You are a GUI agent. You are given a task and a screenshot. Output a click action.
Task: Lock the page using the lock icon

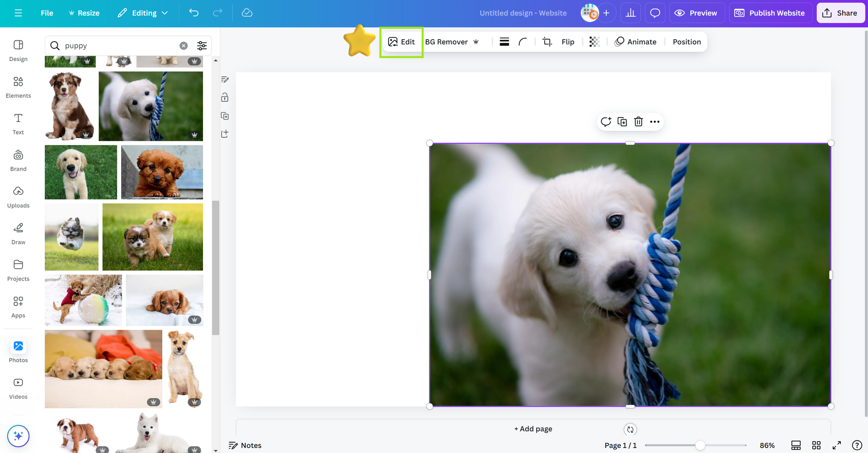pos(225,98)
